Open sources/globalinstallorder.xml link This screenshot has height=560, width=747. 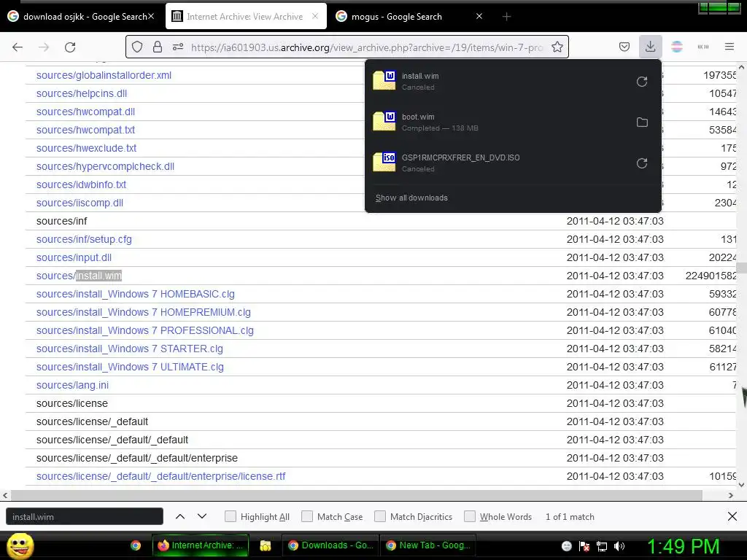[x=104, y=75]
